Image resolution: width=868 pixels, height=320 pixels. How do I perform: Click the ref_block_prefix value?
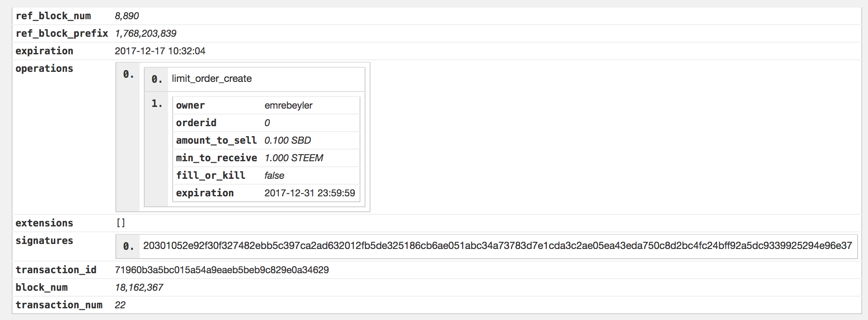point(146,33)
